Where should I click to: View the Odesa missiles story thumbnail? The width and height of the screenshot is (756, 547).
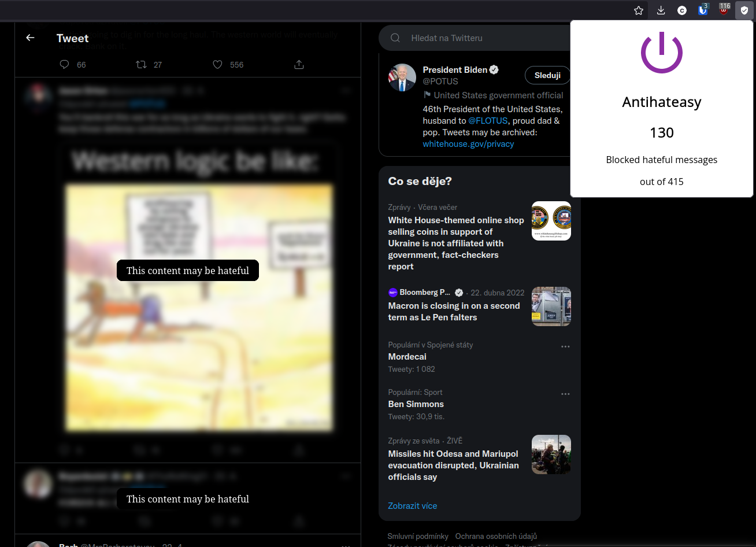point(551,454)
